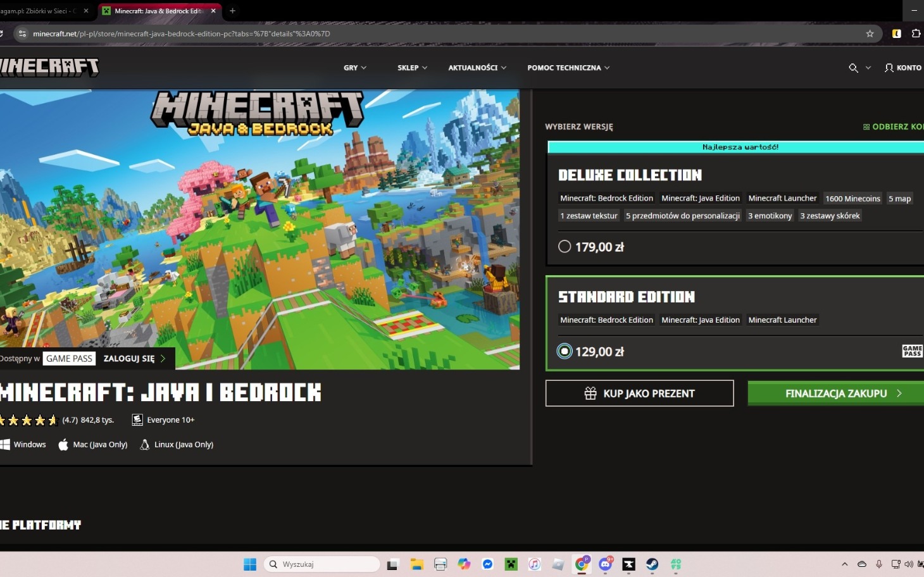Open the browser extensions puzzle icon
This screenshot has height=577, width=924.
[916, 34]
